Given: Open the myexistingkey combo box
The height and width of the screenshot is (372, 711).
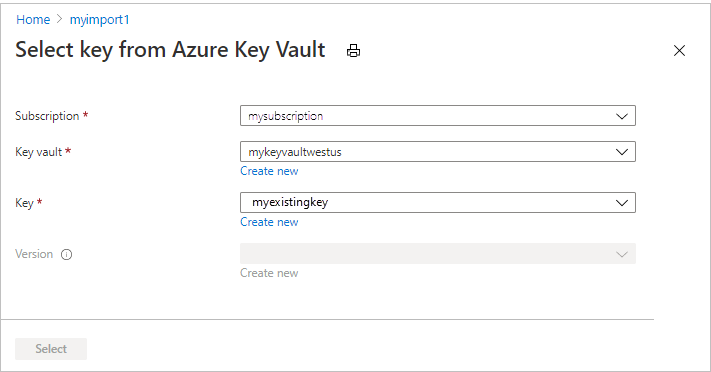Looking at the screenshot, I should click(438, 202).
